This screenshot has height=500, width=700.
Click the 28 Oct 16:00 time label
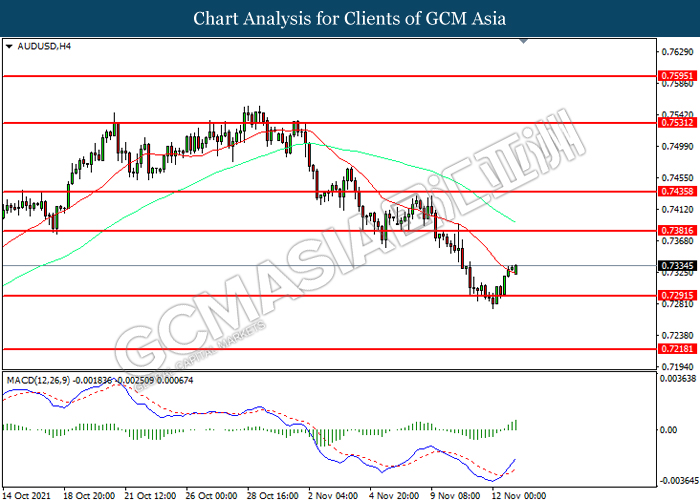coord(273,496)
